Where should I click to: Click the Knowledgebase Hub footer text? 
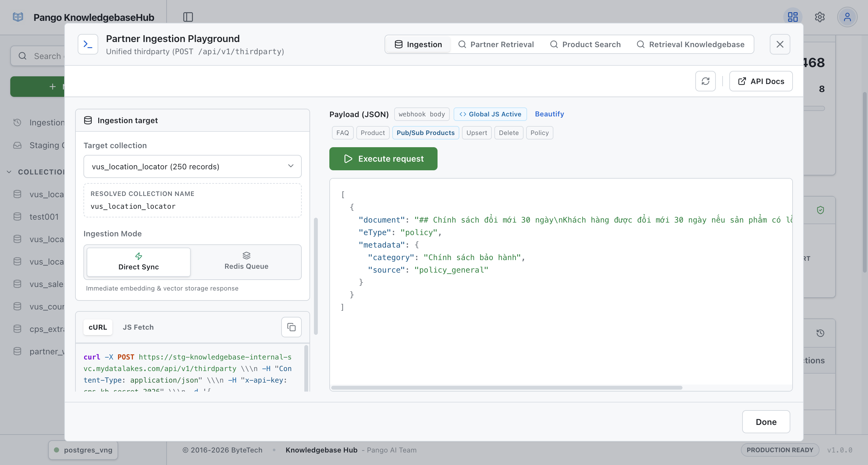click(x=321, y=450)
